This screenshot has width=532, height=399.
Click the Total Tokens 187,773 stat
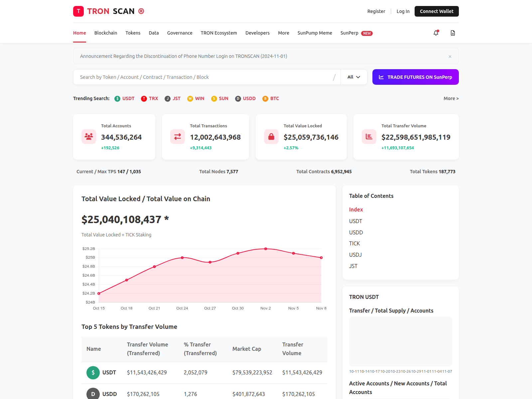(433, 172)
